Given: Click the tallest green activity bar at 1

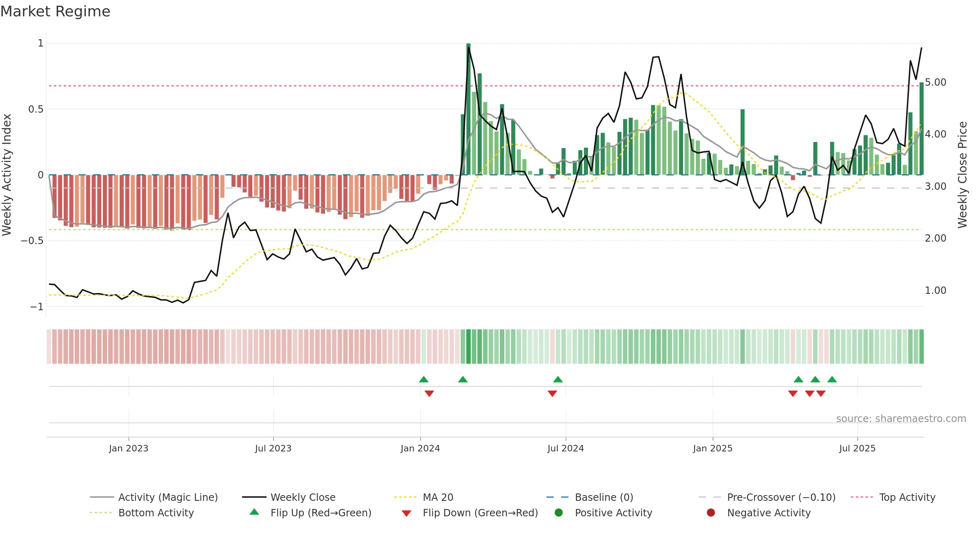Looking at the screenshot, I should tap(468, 109).
